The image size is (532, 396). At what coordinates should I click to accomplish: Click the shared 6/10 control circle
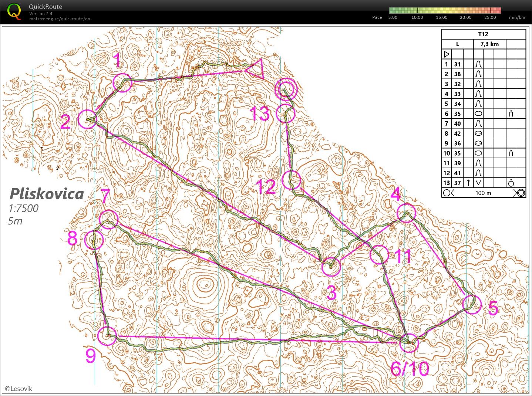pyautogui.click(x=409, y=343)
